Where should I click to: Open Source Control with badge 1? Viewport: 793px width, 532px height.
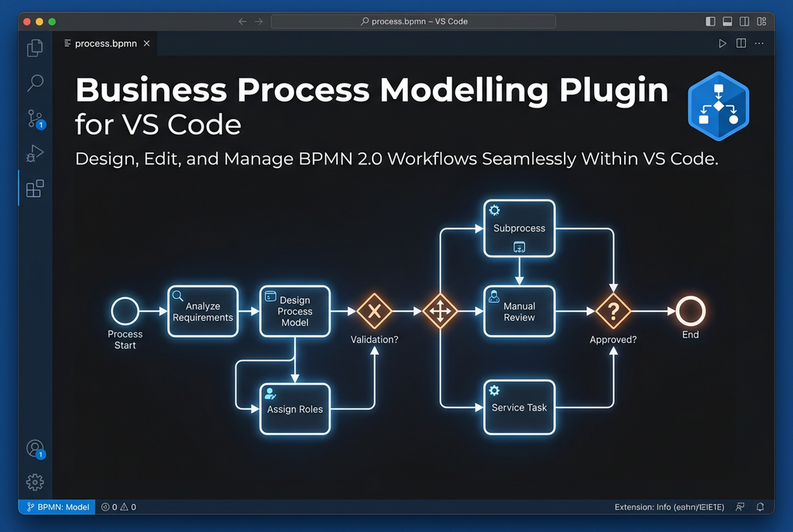(x=36, y=119)
